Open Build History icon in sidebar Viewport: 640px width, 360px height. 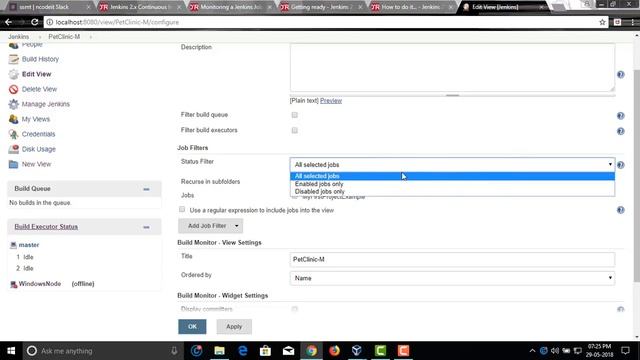(x=13, y=59)
